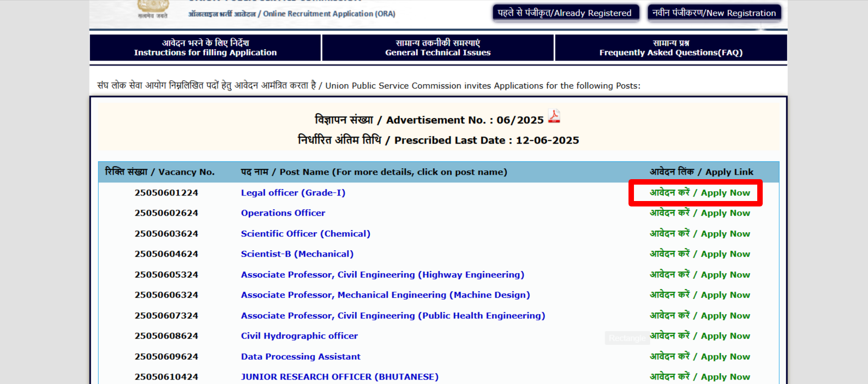The height and width of the screenshot is (384, 868).
Task: Open Operations Officer post details
Action: [283, 213]
